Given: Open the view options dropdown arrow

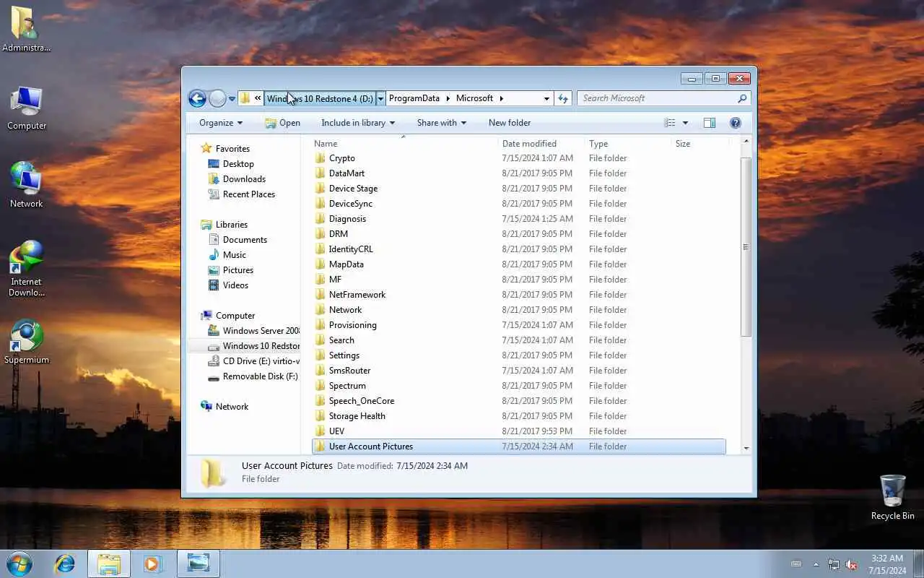Looking at the screenshot, I should [x=685, y=123].
